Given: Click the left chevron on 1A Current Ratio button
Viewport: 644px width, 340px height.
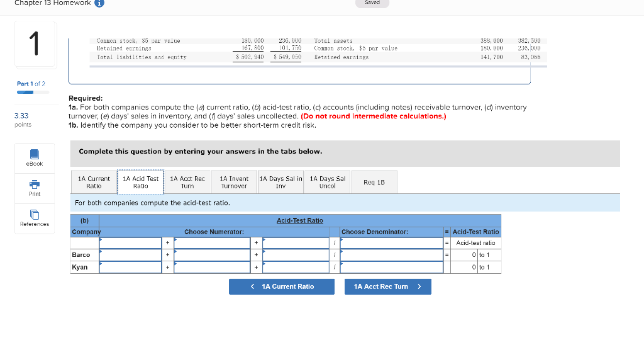Looking at the screenshot, I should (x=252, y=286).
